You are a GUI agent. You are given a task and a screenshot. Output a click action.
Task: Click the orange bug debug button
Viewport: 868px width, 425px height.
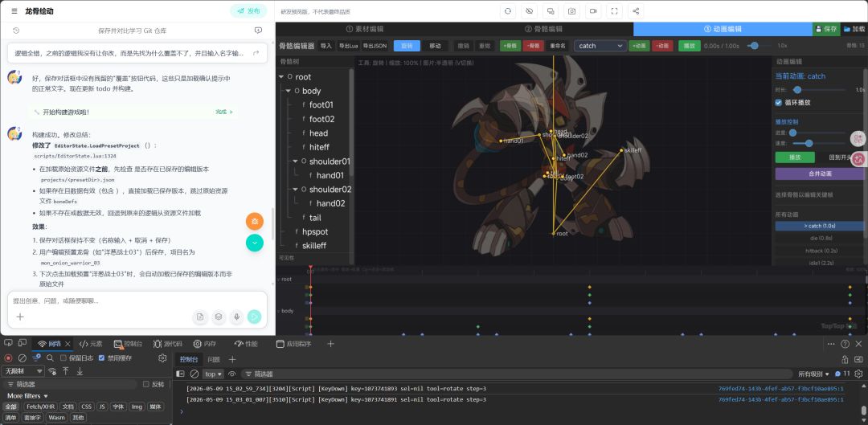pos(255,222)
